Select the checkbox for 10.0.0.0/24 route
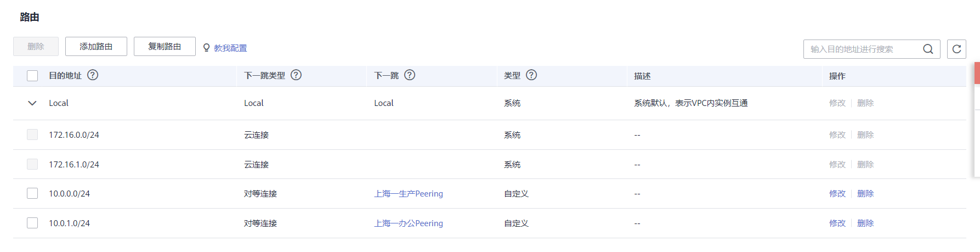 [x=32, y=193]
